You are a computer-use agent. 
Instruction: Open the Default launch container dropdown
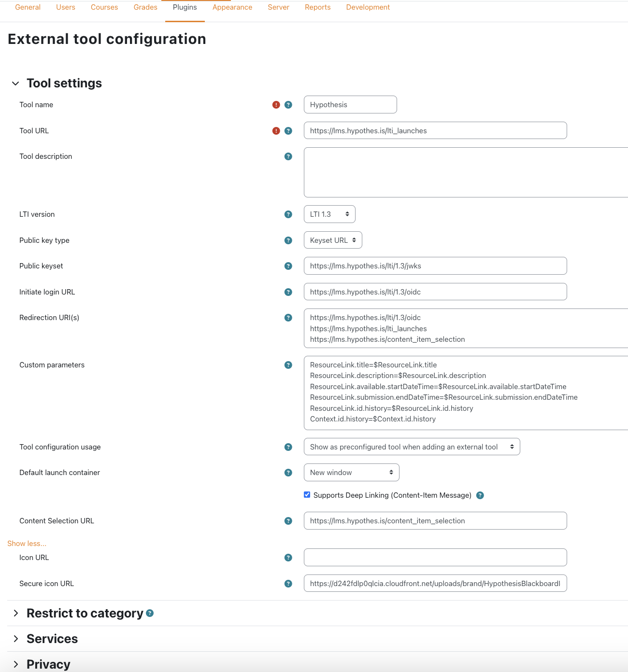351,472
